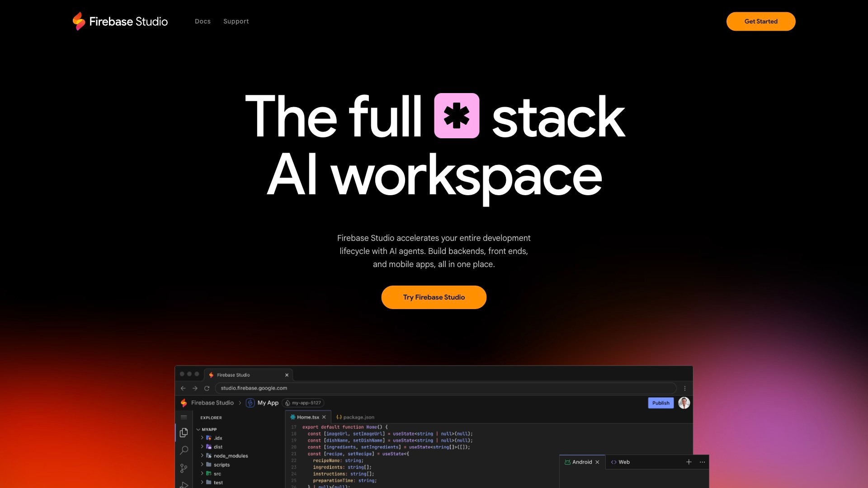
Task: Open the Docs page
Action: point(203,21)
